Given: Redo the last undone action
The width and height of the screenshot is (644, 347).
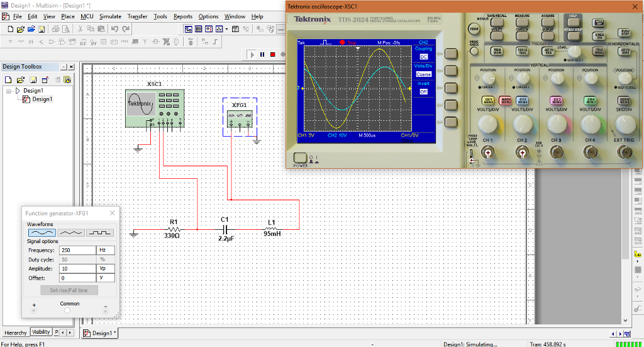Looking at the screenshot, I should [126, 29].
